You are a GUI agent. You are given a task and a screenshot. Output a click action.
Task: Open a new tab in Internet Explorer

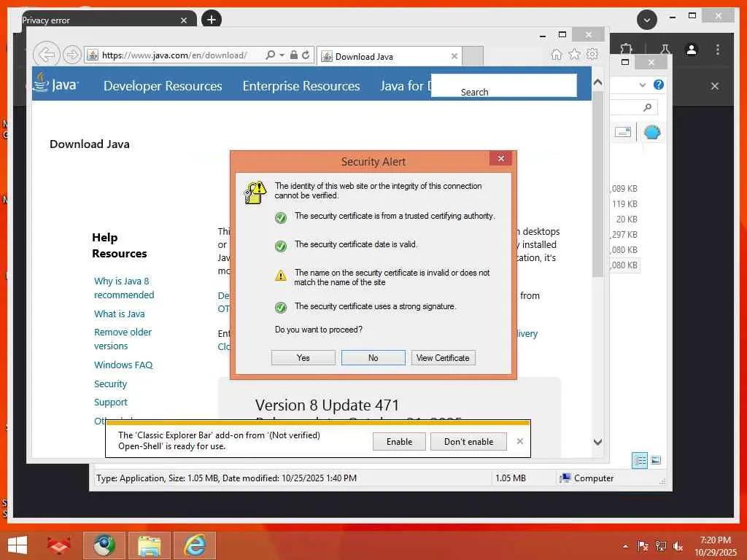pyautogui.click(x=473, y=56)
